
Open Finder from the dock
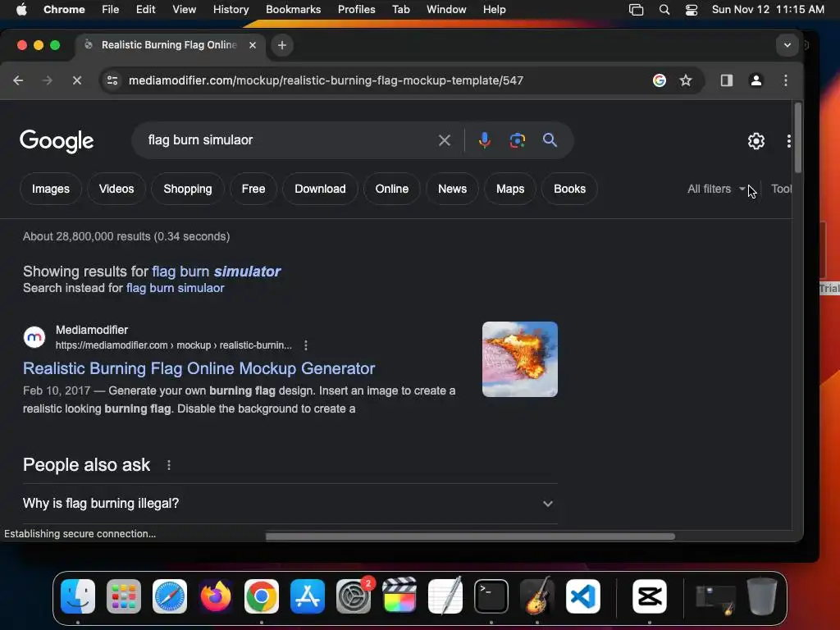point(78,596)
